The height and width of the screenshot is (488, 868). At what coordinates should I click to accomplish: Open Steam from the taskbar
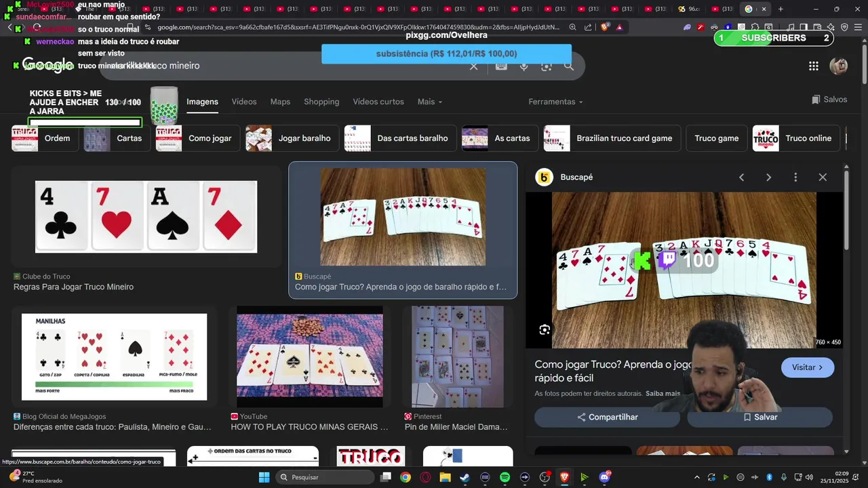[465, 477]
